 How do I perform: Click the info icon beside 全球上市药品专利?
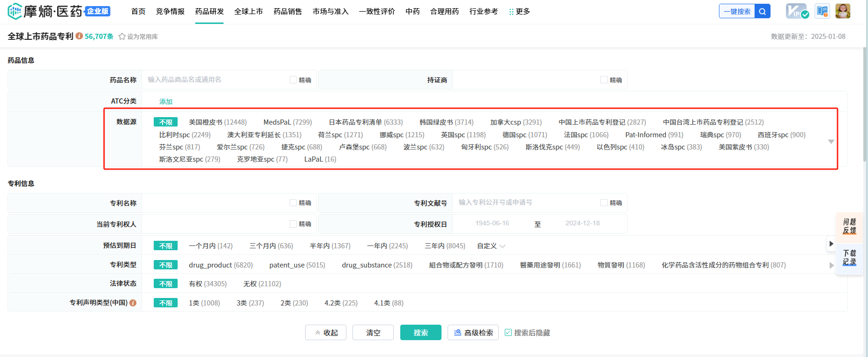click(79, 36)
